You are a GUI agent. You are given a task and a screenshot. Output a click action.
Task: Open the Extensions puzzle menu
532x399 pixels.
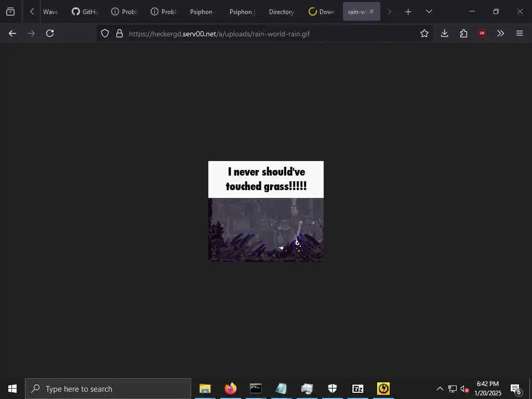click(463, 33)
